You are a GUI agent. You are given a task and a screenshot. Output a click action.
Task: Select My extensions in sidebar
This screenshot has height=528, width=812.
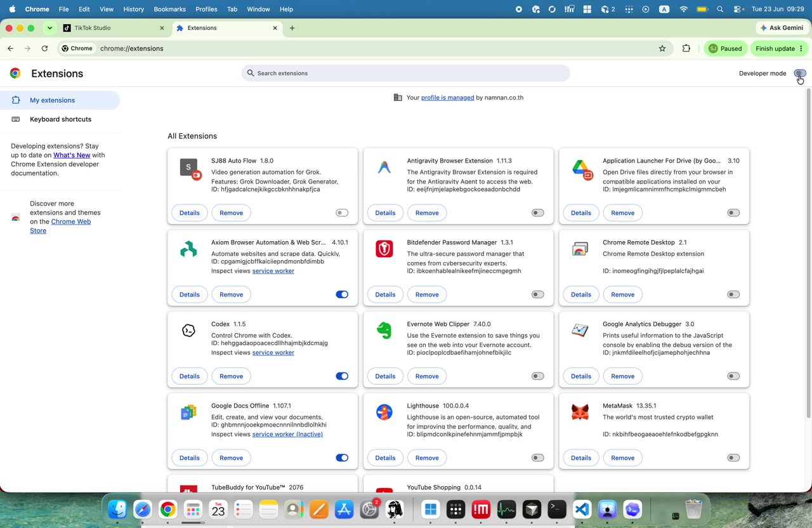[x=60, y=100]
